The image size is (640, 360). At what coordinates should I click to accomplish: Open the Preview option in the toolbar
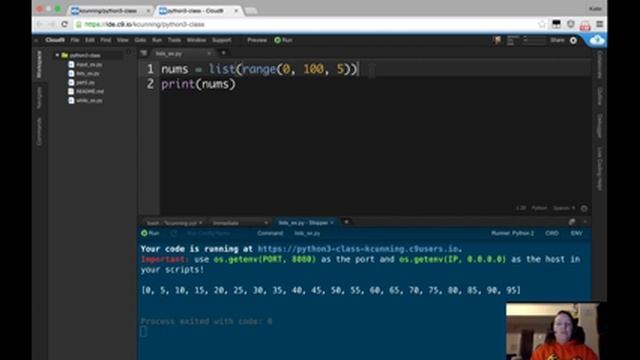point(257,40)
